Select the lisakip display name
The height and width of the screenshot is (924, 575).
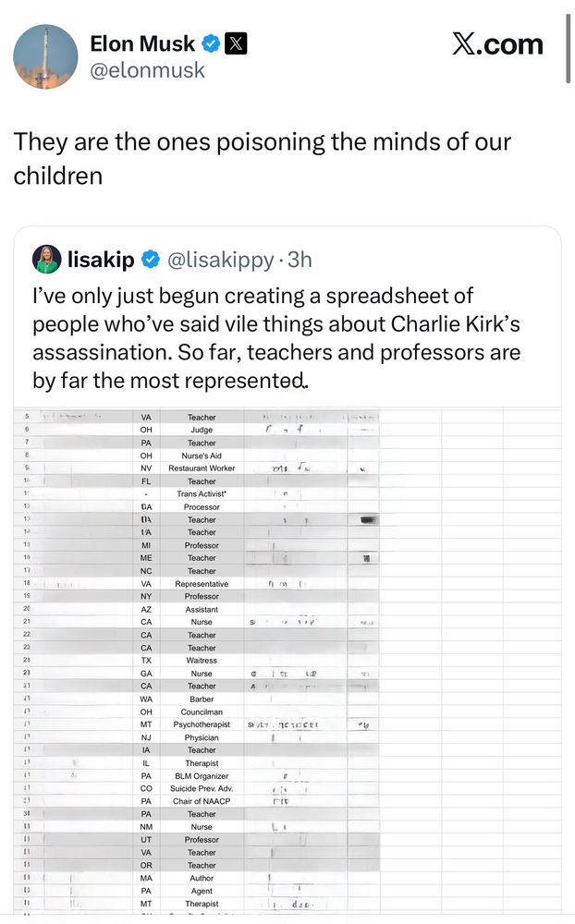[x=102, y=261]
